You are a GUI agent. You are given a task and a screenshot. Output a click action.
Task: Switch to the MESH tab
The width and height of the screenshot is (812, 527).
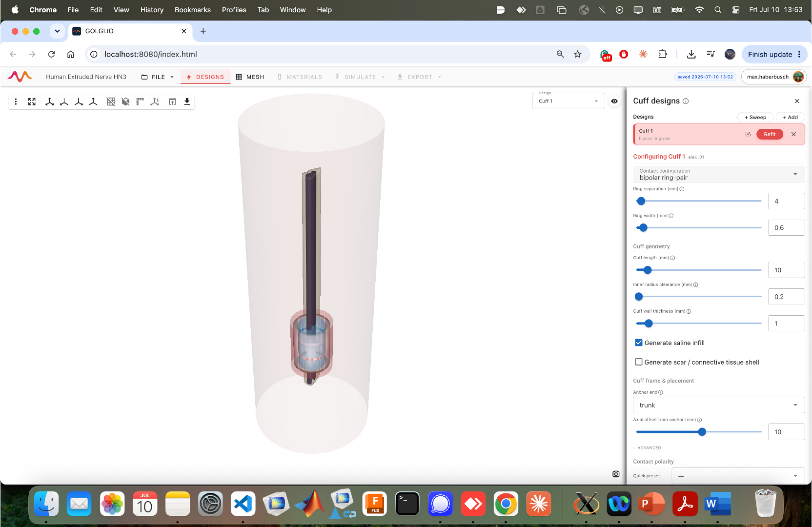250,77
